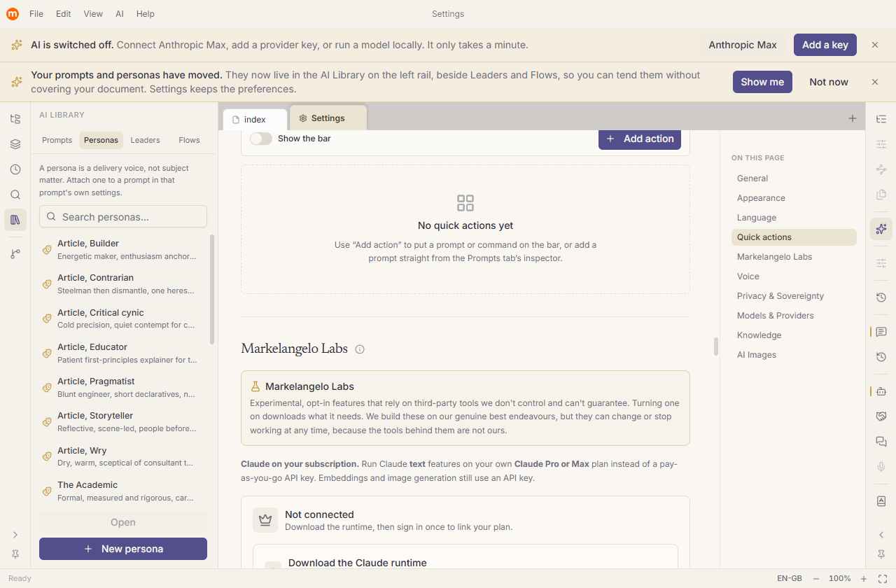
Task: Click the right rail pin icon
Action: (881, 554)
